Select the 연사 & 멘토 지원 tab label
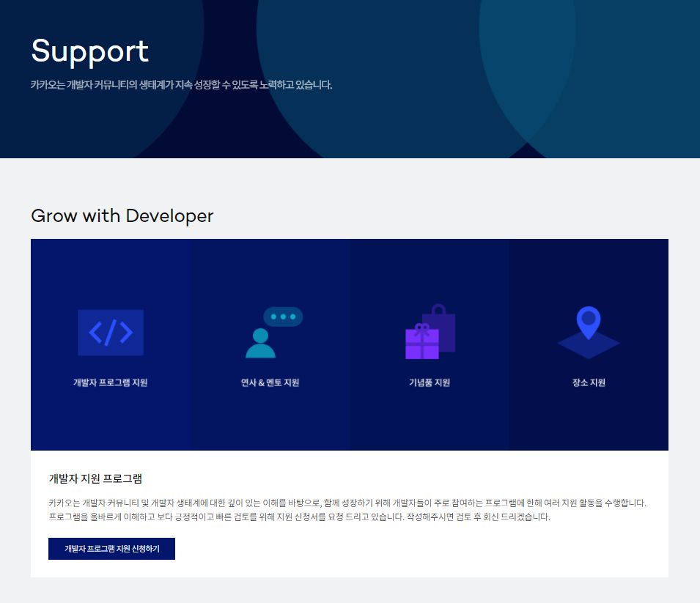Viewport: 700px width, 603px height. click(270, 382)
